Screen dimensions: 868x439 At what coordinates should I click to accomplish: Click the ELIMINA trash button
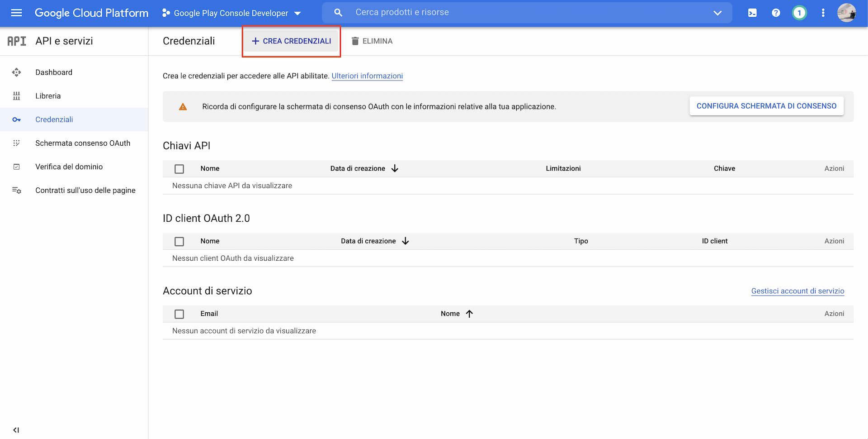click(x=372, y=41)
